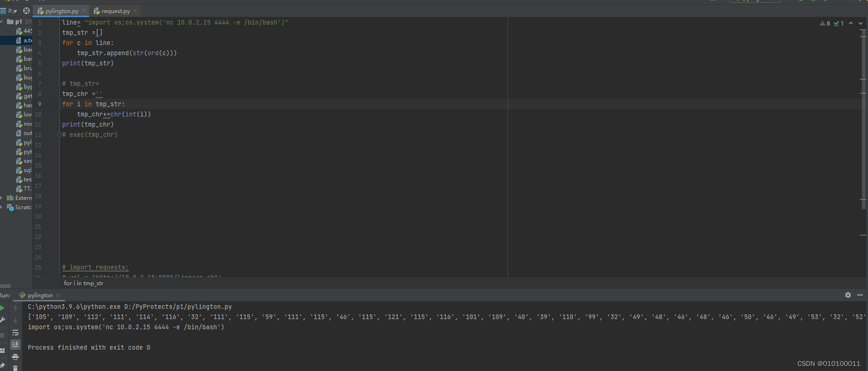Open Run panel settings gear
This screenshot has height=371, width=868.
pos(848,295)
